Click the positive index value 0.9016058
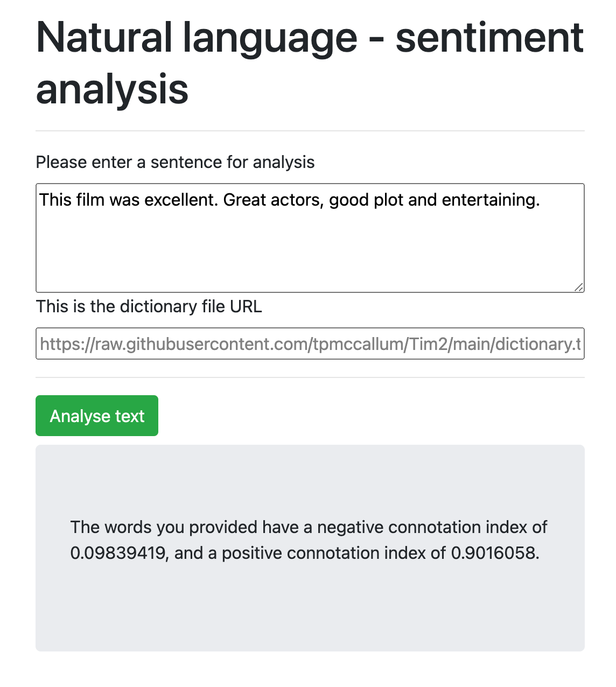This screenshot has width=616, height=687. click(x=494, y=553)
